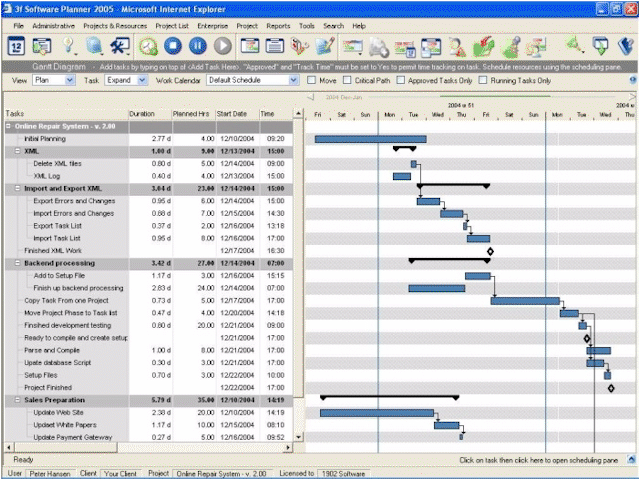Click the task list vertical scroll down arrow

(298, 437)
